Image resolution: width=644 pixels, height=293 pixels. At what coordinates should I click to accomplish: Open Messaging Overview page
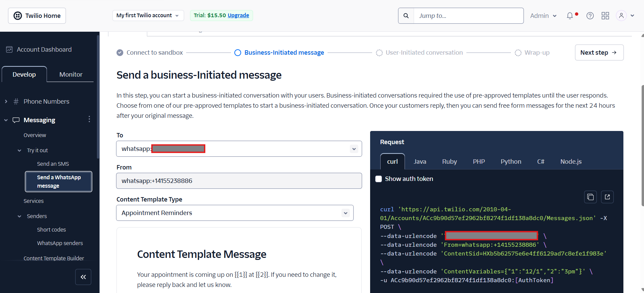tap(35, 135)
